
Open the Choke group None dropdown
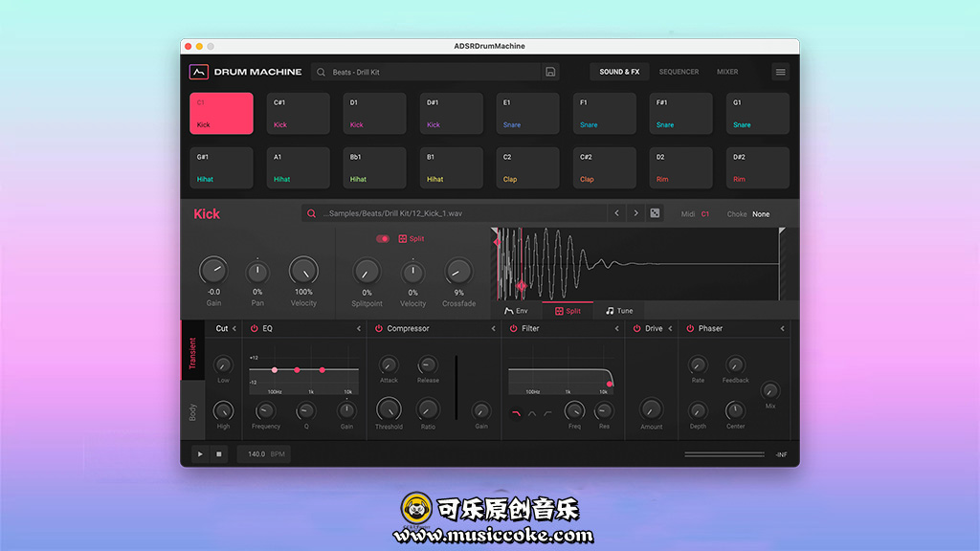click(761, 214)
